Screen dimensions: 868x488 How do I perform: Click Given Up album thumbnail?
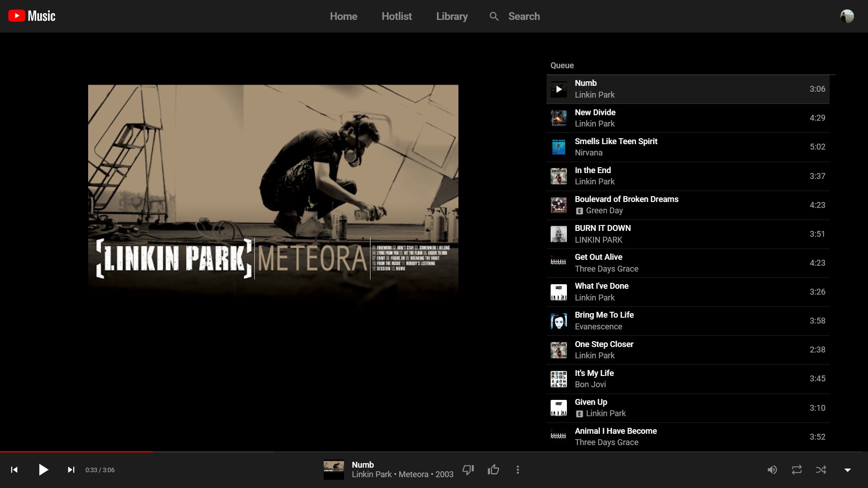559,408
